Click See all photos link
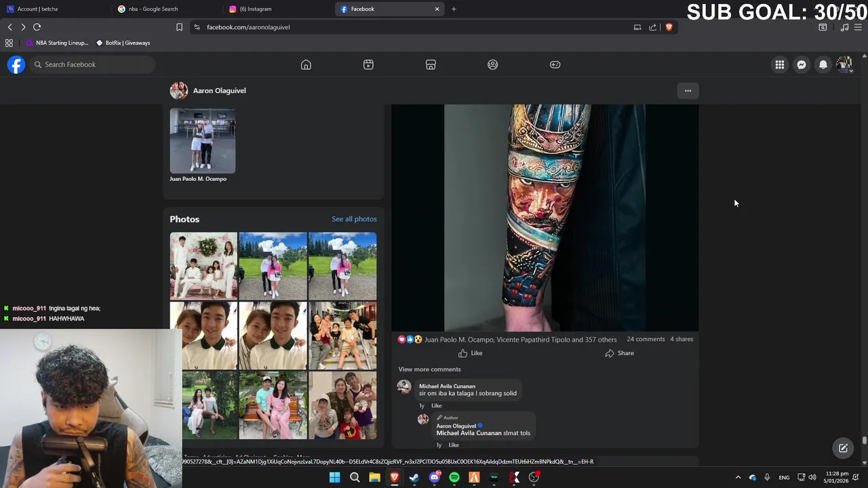868x488 pixels. click(x=354, y=219)
